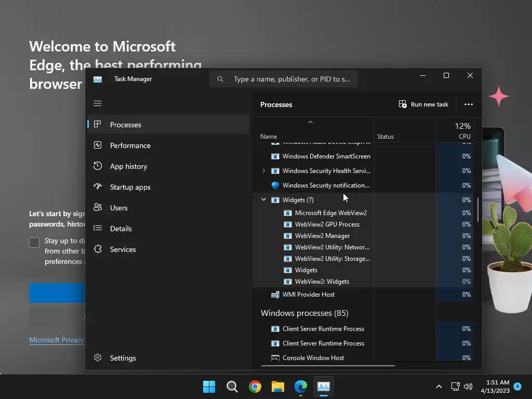Image resolution: width=532 pixels, height=399 pixels.
Task: Click the Services puzzle icon
Action: 98,249
